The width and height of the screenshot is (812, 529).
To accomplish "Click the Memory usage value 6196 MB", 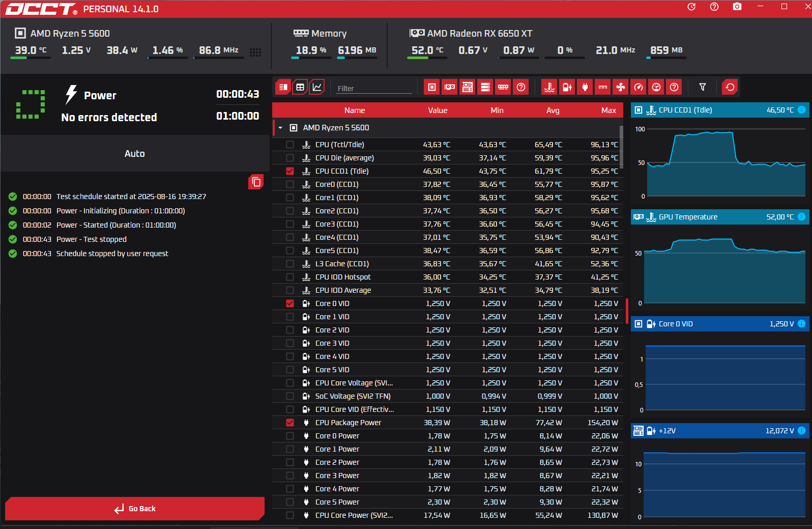I will coord(357,50).
